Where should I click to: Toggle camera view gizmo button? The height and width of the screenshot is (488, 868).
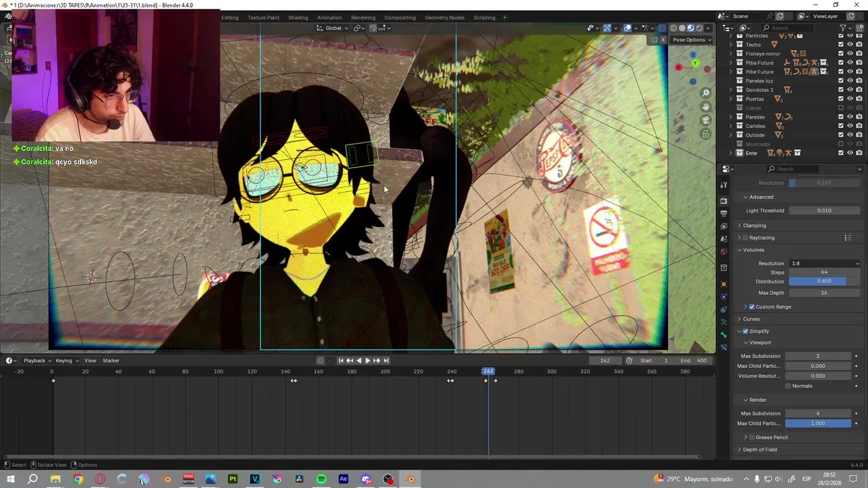(706, 120)
